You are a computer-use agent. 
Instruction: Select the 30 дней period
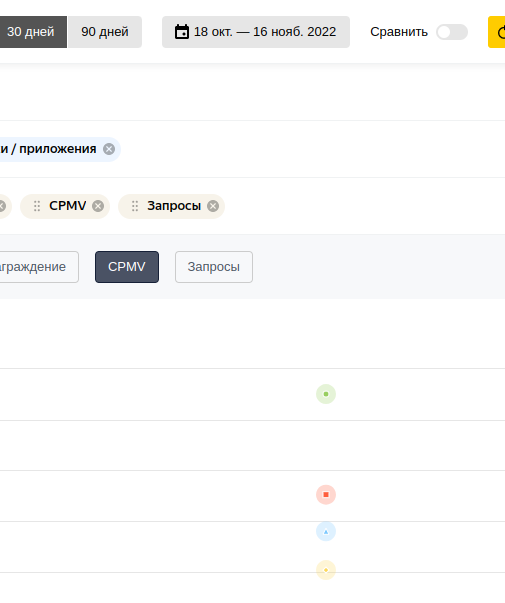point(31,32)
